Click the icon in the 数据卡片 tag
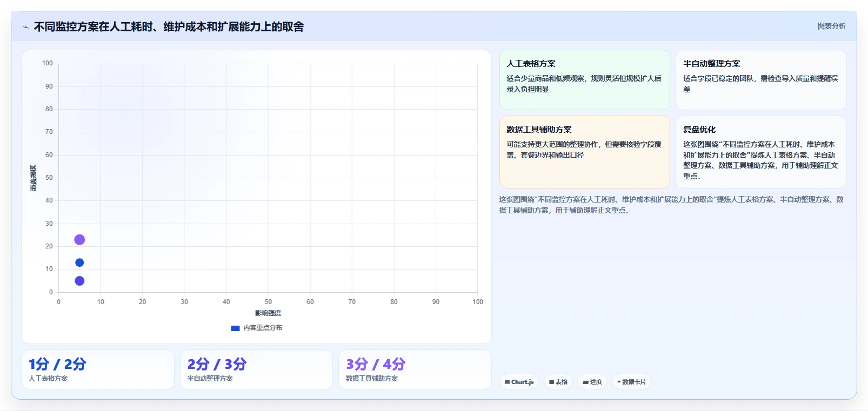The width and height of the screenshot is (868, 411). click(x=619, y=382)
